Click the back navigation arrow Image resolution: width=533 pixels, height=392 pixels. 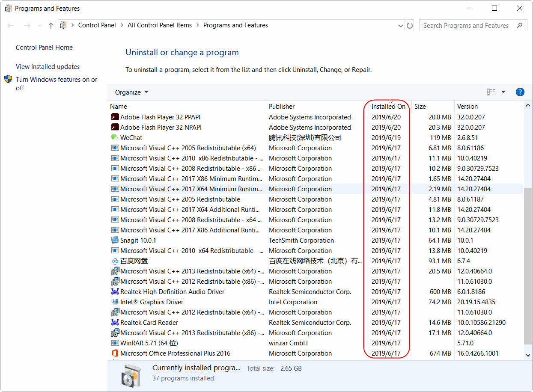click(11, 26)
